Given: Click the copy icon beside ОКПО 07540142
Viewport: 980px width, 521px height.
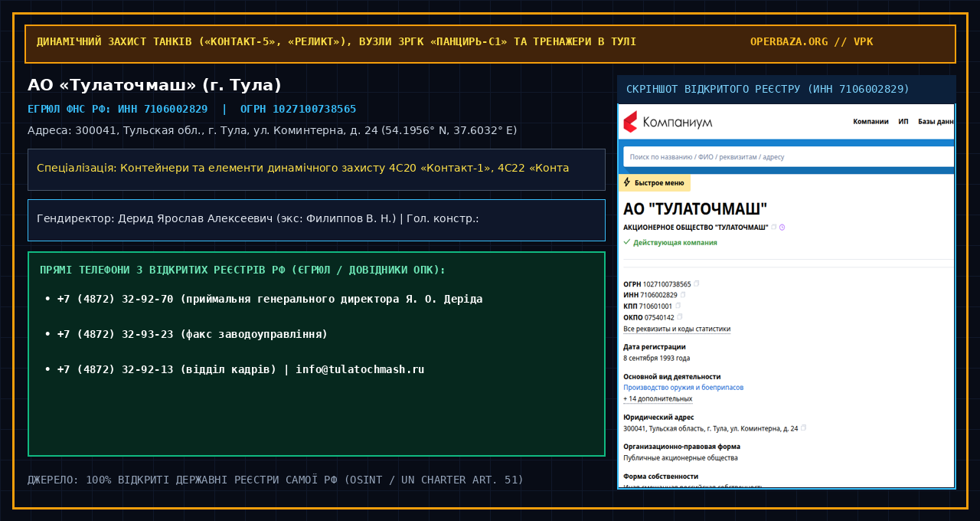Looking at the screenshot, I should pos(680,316).
